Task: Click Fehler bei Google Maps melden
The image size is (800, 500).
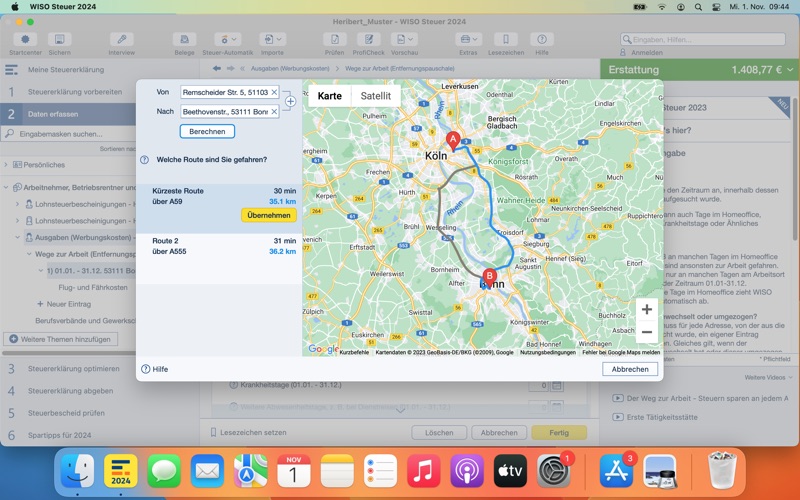Action: [x=621, y=352]
